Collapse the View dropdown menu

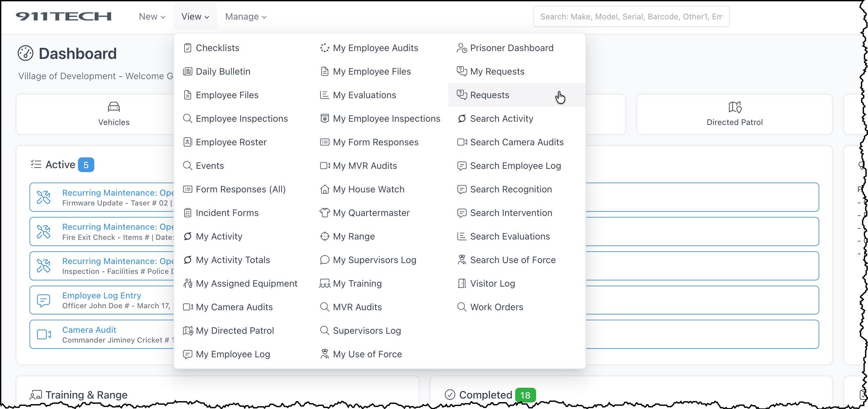tap(195, 16)
